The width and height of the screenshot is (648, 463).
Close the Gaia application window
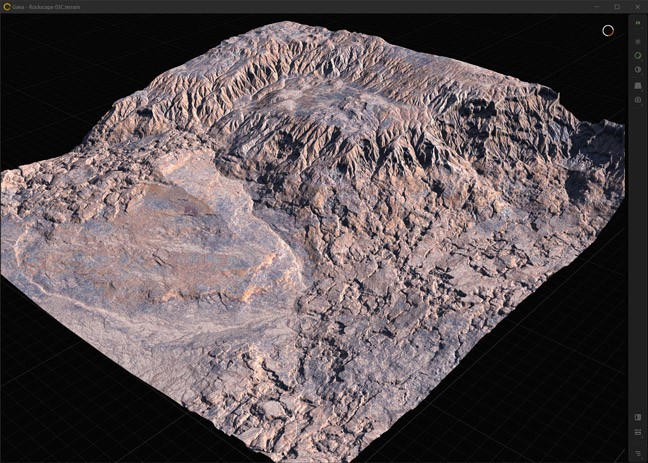pos(637,6)
